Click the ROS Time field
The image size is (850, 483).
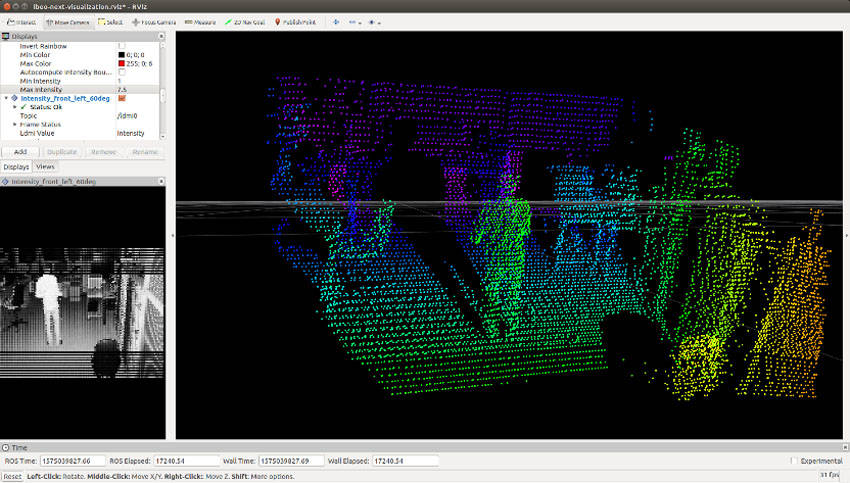72,461
